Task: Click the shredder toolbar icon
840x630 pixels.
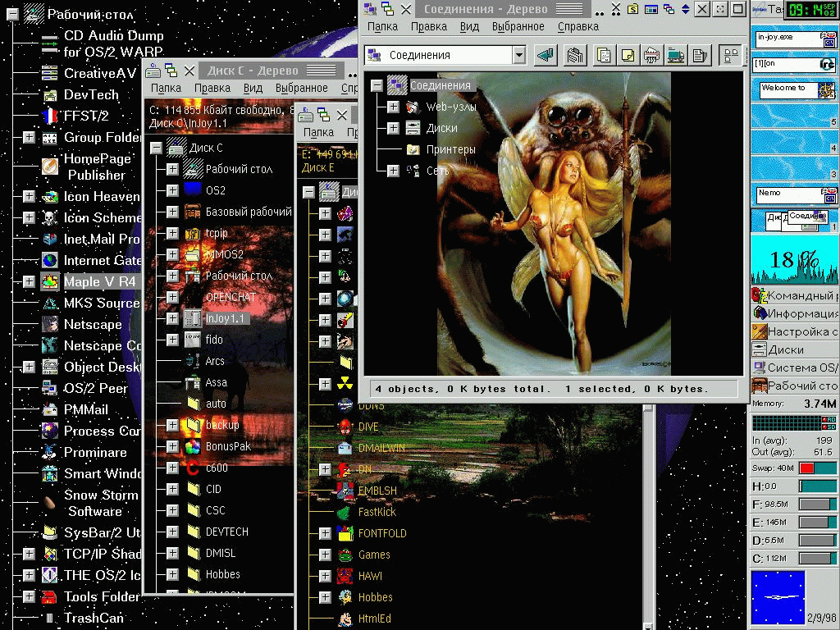Action: click(651, 55)
